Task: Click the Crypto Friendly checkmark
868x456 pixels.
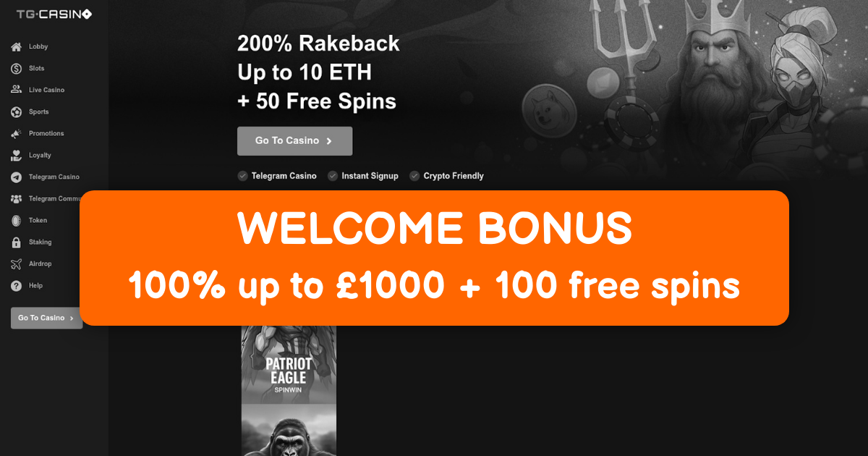Action: pos(414,176)
